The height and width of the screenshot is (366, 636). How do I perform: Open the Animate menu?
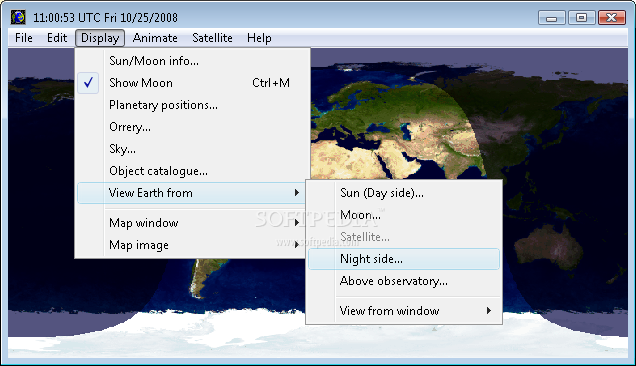tap(155, 38)
